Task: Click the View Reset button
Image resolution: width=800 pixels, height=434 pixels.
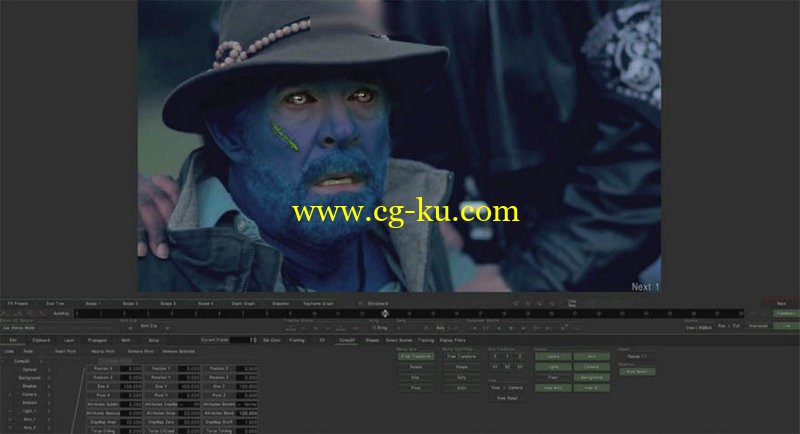Action: tap(507, 398)
